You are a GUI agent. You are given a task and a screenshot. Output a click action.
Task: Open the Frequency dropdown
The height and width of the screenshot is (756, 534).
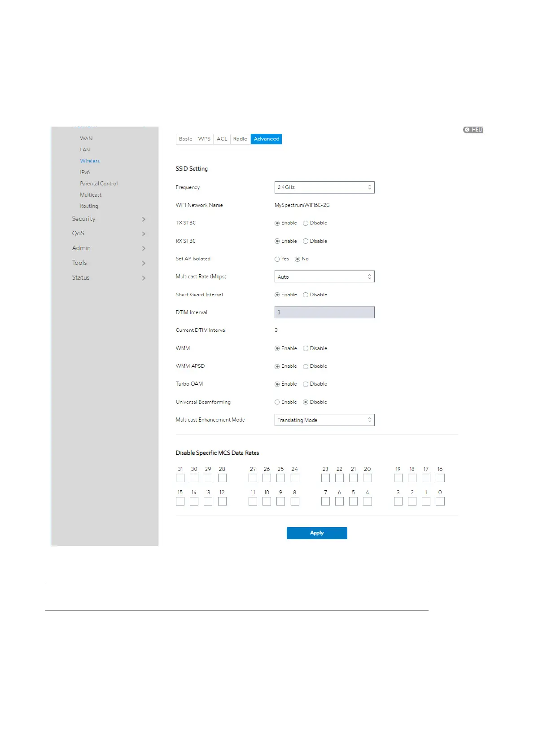pyautogui.click(x=324, y=187)
